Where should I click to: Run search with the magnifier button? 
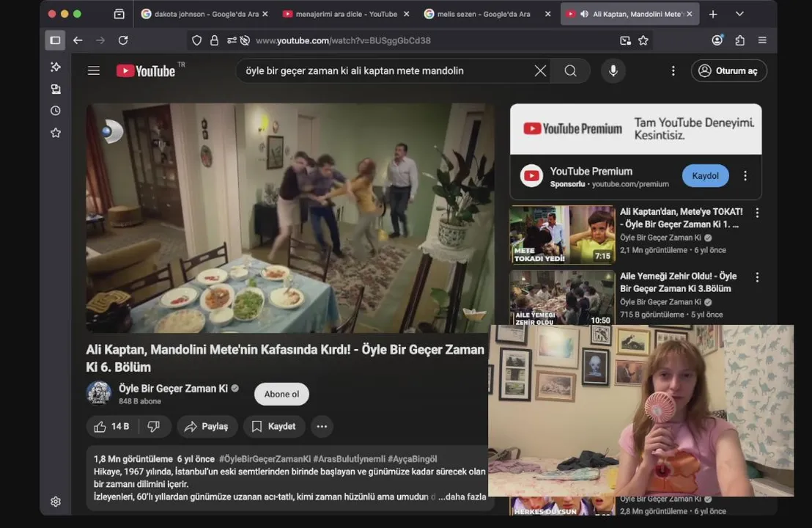[570, 70]
